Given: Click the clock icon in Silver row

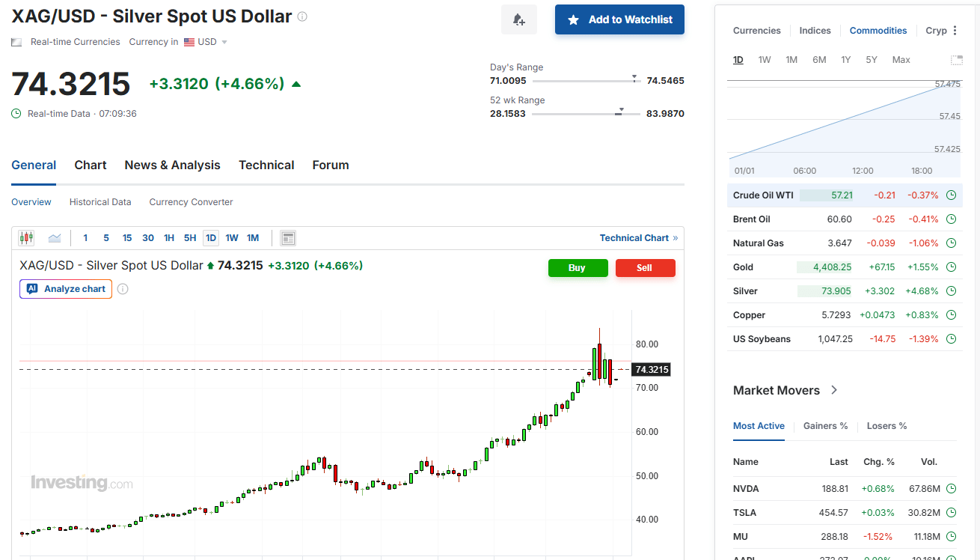Looking at the screenshot, I should click(x=952, y=291).
